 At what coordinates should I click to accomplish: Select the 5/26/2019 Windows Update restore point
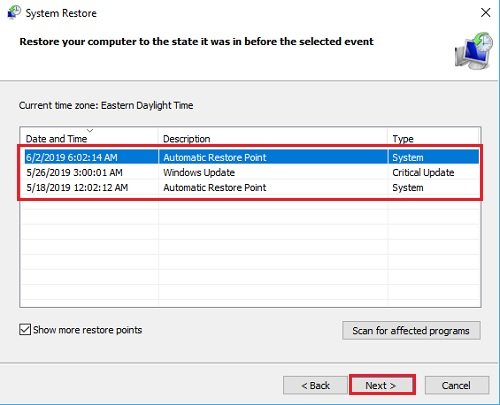[252, 172]
